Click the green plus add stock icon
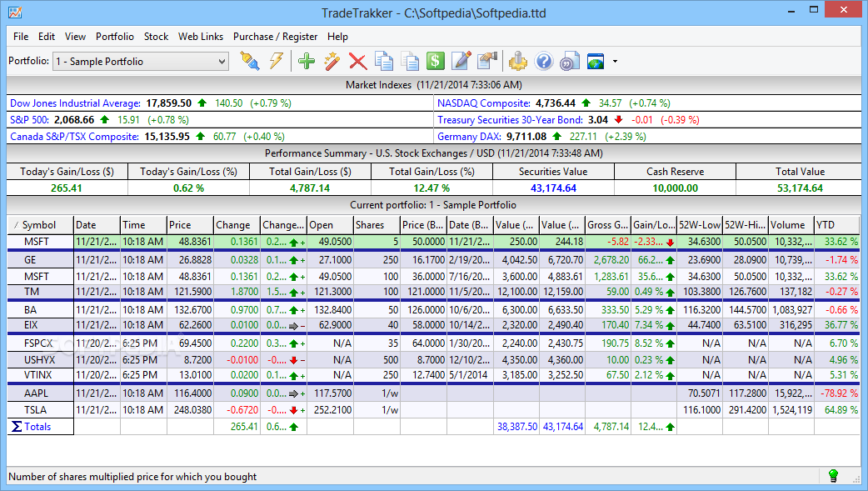 pos(306,61)
